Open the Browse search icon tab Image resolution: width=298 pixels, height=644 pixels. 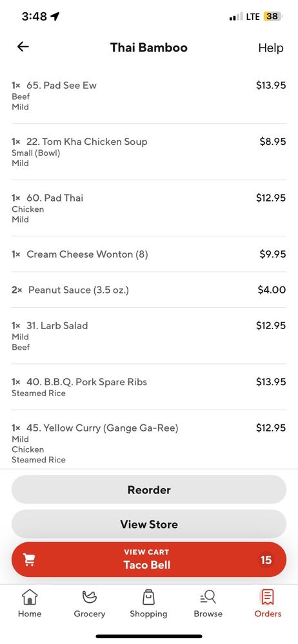click(208, 597)
